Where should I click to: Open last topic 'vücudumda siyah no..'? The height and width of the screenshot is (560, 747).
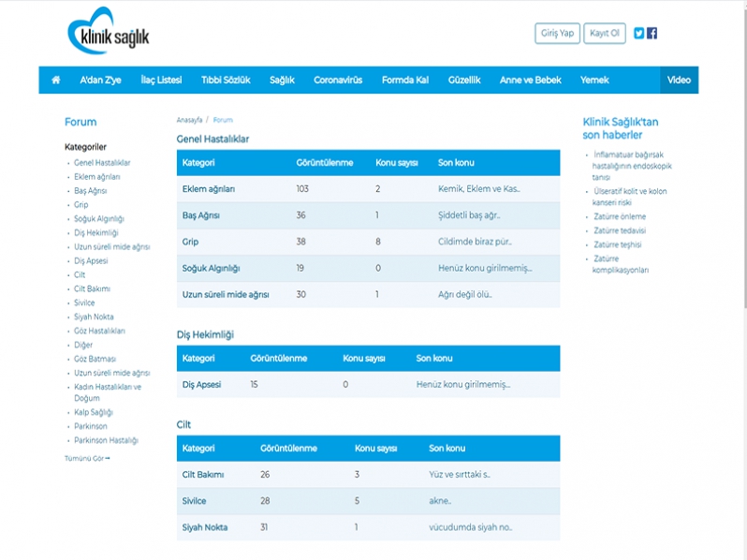pyautogui.click(x=470, y=527)
